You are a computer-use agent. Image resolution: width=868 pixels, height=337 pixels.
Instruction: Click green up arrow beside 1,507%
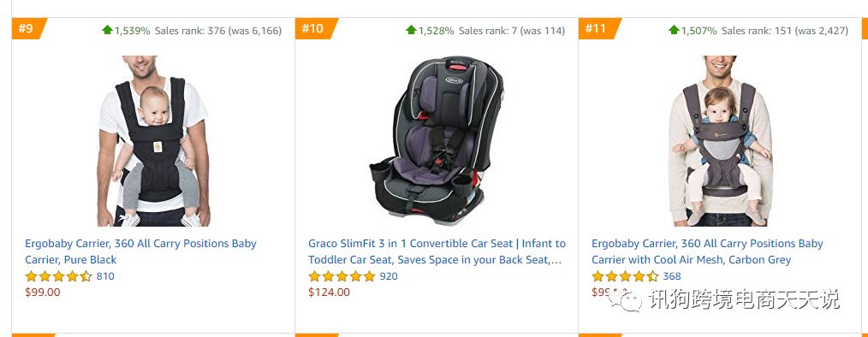pos(674,30)
